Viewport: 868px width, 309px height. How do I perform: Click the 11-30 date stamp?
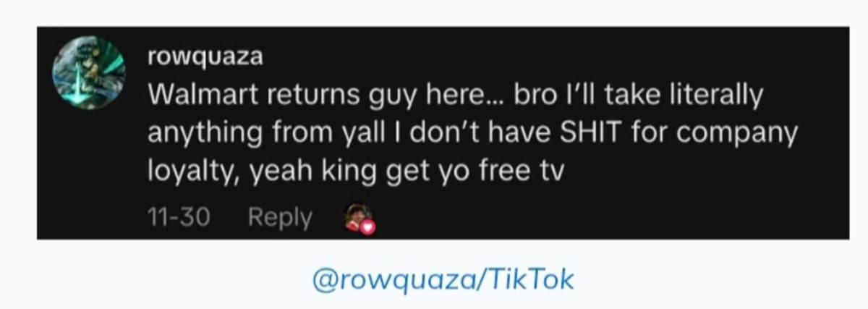(179, 216)
